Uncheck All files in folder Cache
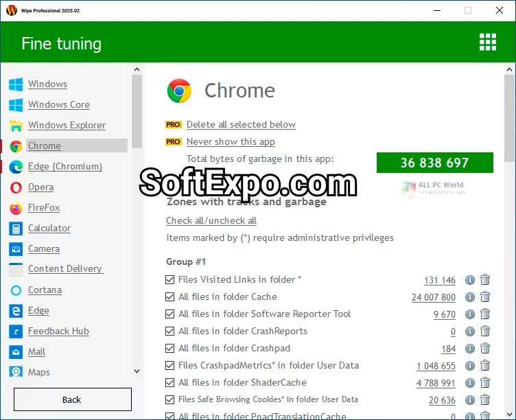This screenshot has height=420, width=516. 169,297
